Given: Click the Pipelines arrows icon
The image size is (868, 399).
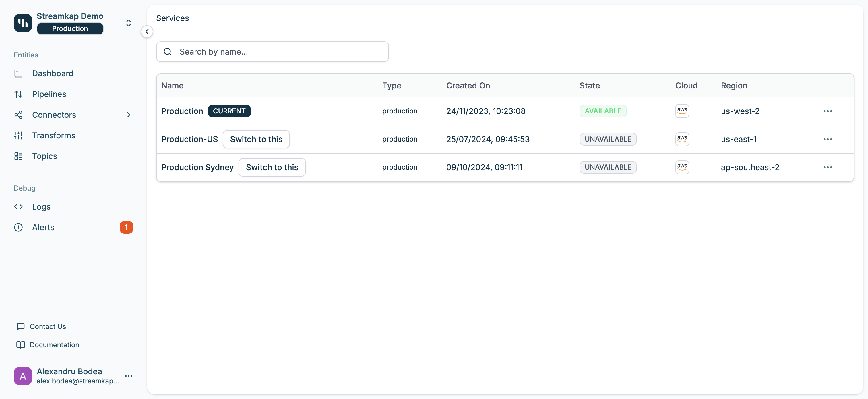Looking at the screenshot, I should click(x=18, y=94).
